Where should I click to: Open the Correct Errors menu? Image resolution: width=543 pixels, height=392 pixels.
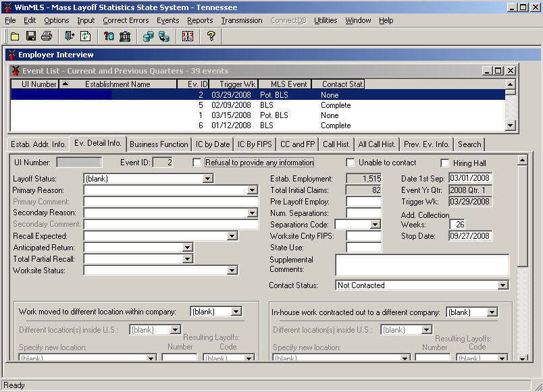126,20
